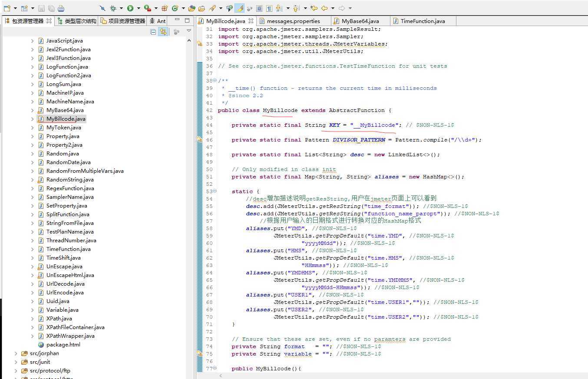Click the New file wizard icon
588x379 pixels.
7,8
